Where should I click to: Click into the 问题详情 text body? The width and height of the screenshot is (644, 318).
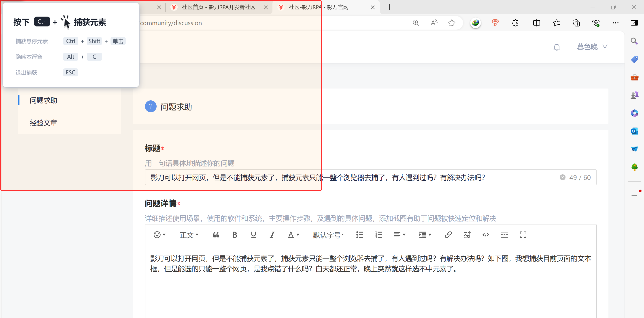pos(370,288)
